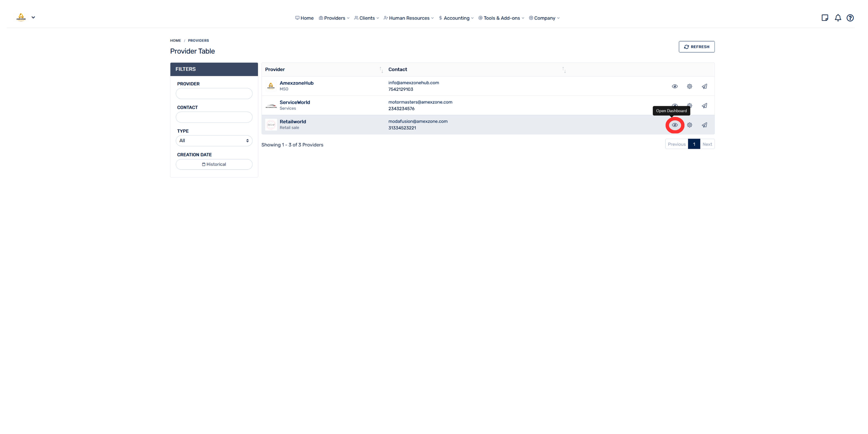Screen dimensions: 868x434
Task: Sort table by Provider column
Action: click(381, 69)
